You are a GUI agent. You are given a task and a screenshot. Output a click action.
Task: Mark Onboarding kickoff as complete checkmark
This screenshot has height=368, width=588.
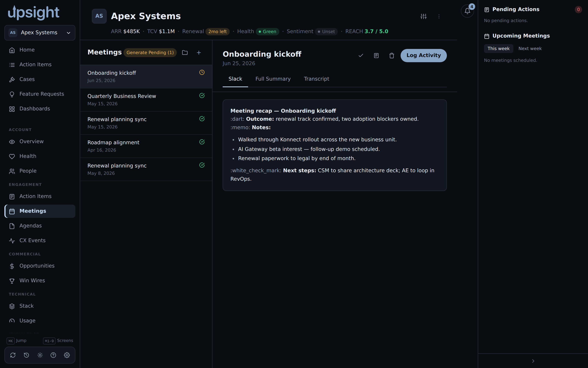[361, 56]
